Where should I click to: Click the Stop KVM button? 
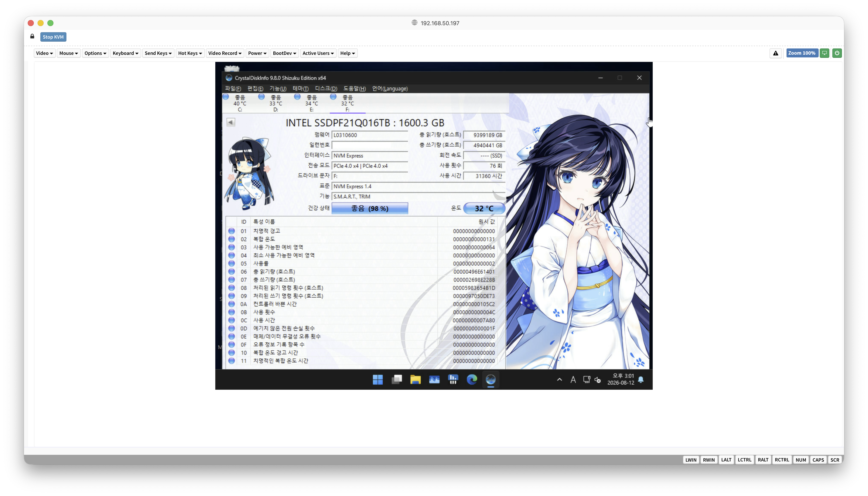53,37
